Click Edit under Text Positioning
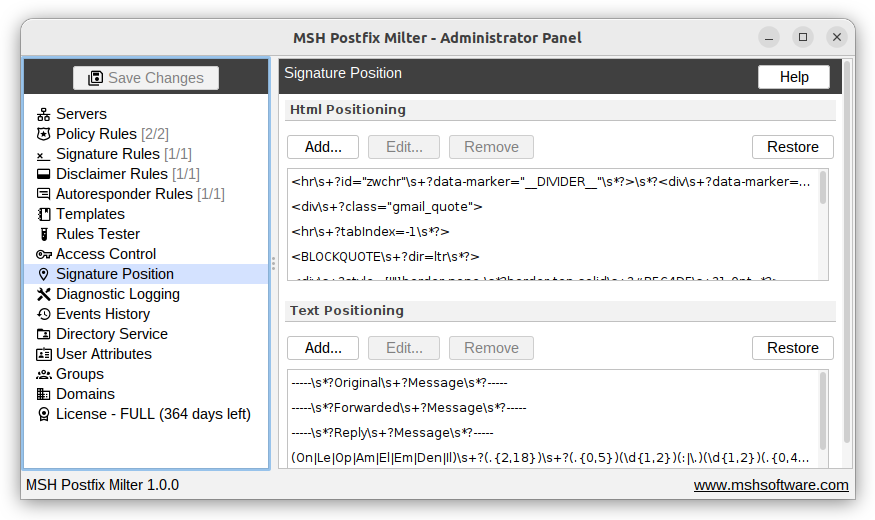 point(404,348)
